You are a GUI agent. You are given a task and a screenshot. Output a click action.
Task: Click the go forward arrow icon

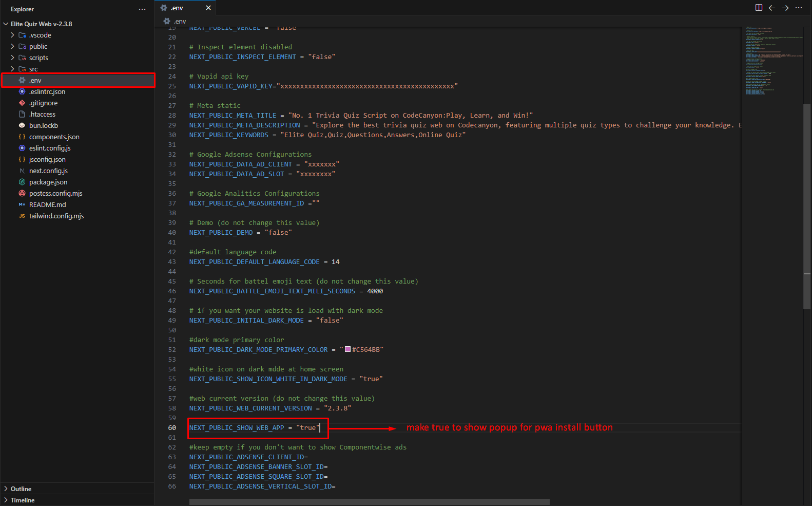[x=785, y=8]
